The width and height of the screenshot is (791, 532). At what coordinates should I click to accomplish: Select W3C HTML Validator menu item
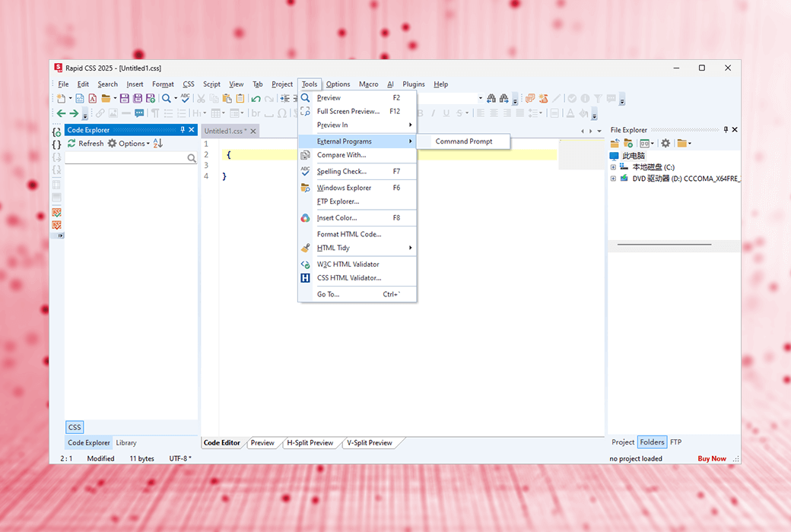pyautogui.click(x=357, y=264)
